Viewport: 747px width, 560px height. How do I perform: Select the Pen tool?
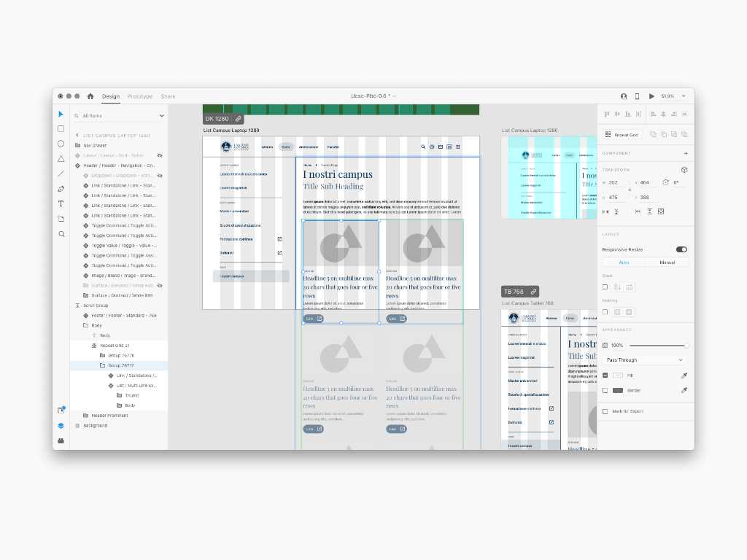(61, 189)
